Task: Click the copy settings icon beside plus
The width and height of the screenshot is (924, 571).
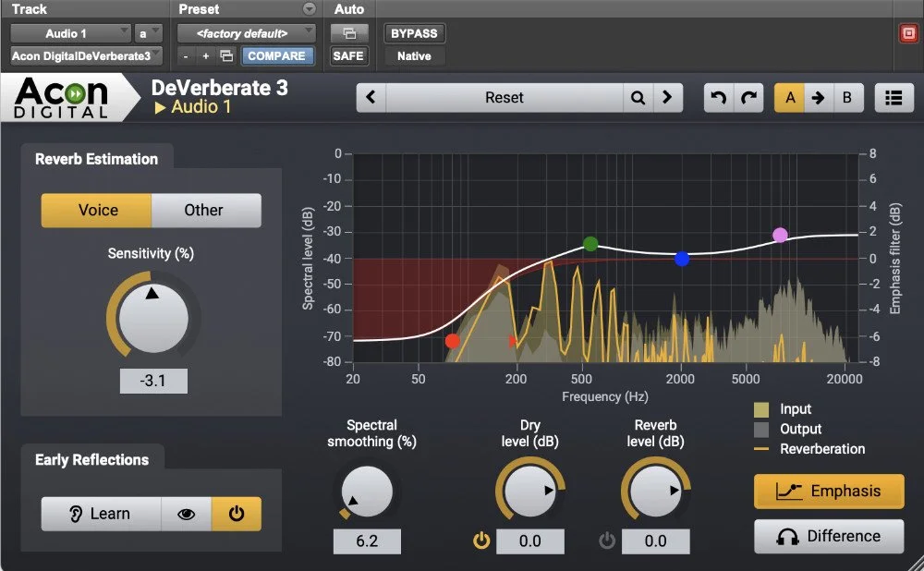Action: coord(226,56)
